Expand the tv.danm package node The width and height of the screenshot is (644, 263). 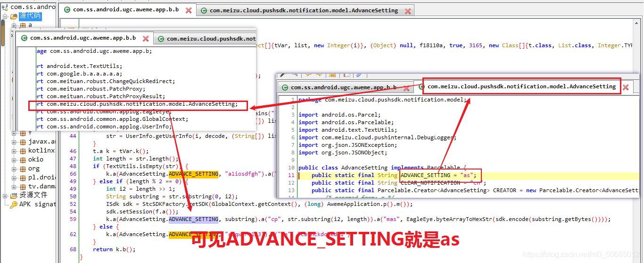tap(14, 187)
